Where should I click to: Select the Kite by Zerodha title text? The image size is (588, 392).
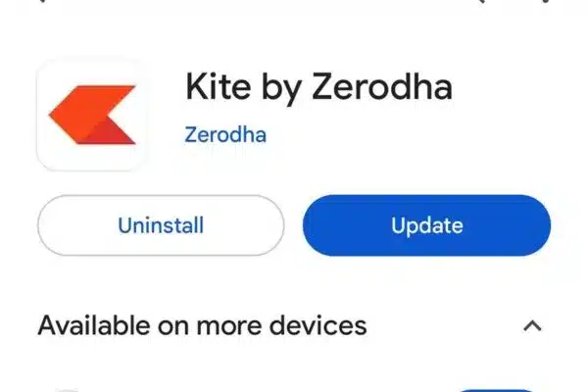[x=318, y=87]
